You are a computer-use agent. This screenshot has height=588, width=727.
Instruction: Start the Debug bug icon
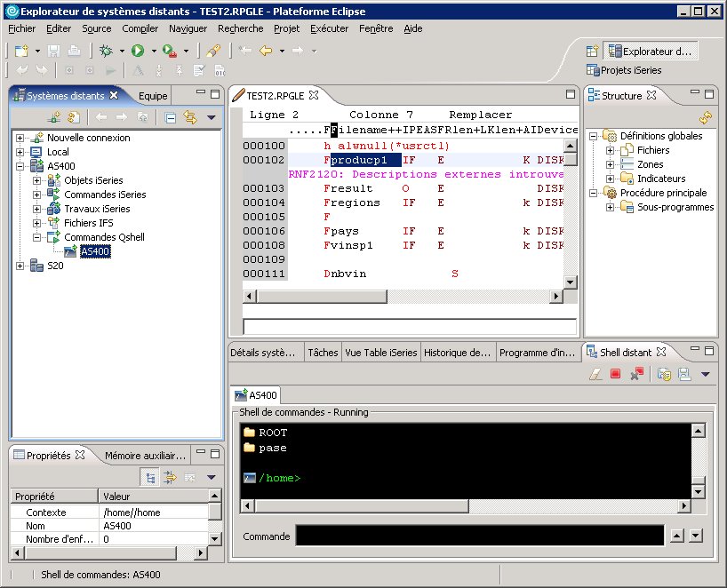106,51
